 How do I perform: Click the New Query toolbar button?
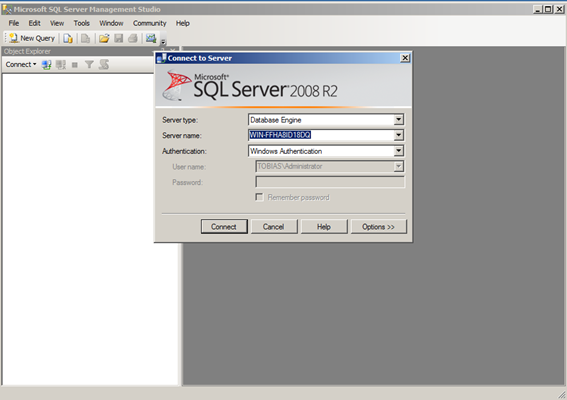point(32,38)
